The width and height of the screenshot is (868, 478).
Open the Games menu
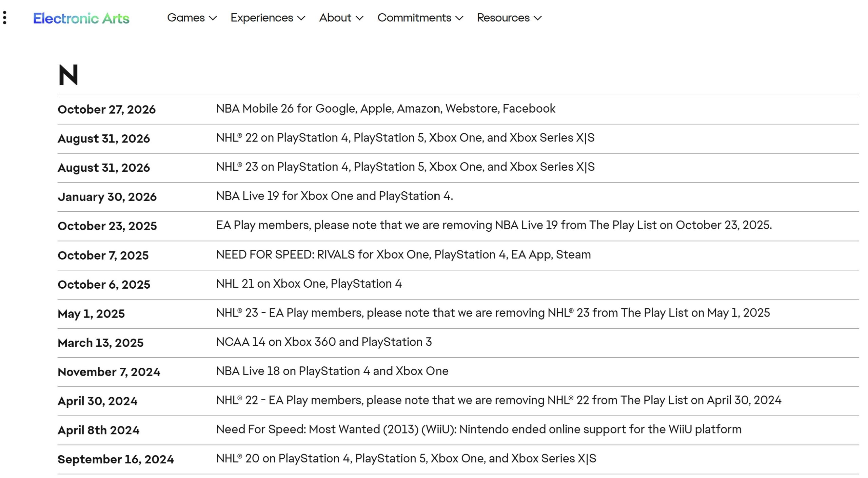(x=192, y=18)
